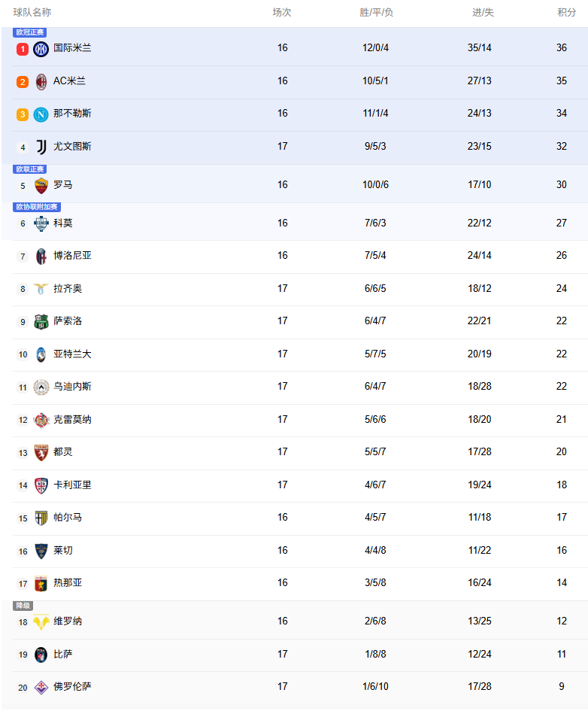Sort by 积分 column header
Image resolution: width=588 pixels, height=717 pixels.
[566, 13]
